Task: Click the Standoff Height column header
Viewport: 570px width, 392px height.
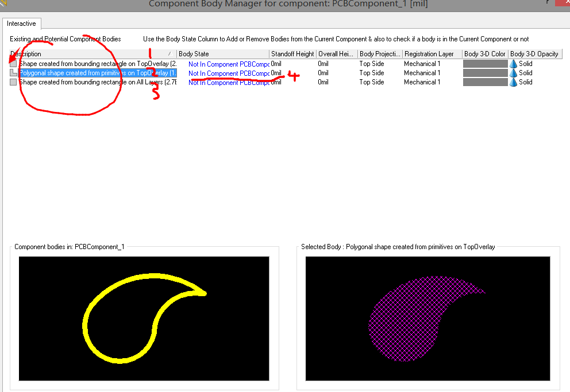Action: 292,54
